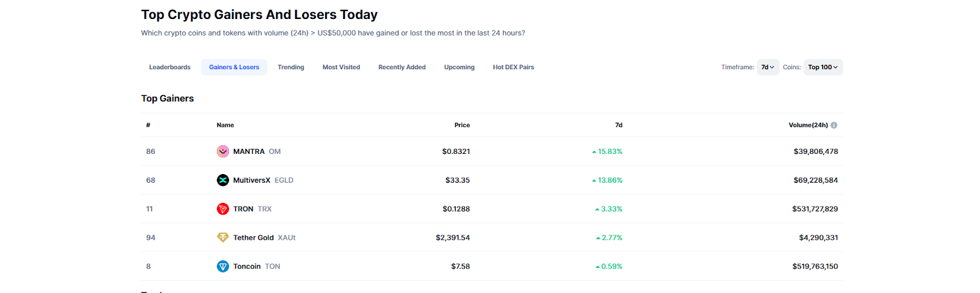The width and height of the screenshot is (980, 293).
Task: Open the 7d Timeframe dropdown
Action: 767,67
